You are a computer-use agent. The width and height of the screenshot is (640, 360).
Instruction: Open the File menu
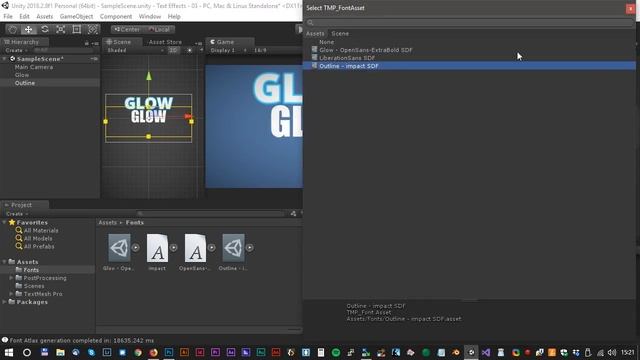pos(8,16)
